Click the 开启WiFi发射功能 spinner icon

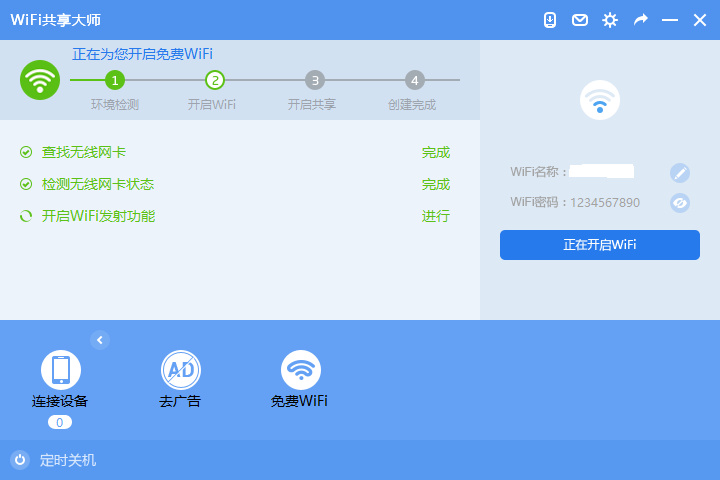click(26, 216)
